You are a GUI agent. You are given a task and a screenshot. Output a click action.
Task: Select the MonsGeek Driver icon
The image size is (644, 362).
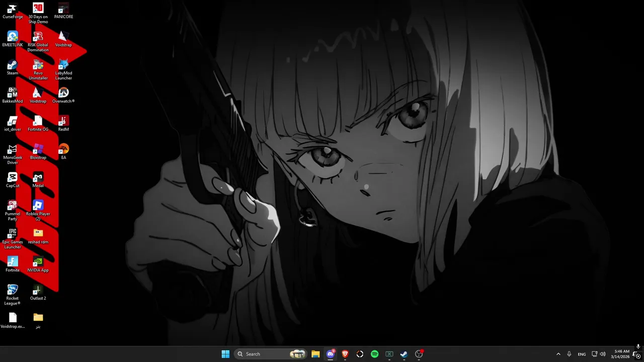pos(13,154)
